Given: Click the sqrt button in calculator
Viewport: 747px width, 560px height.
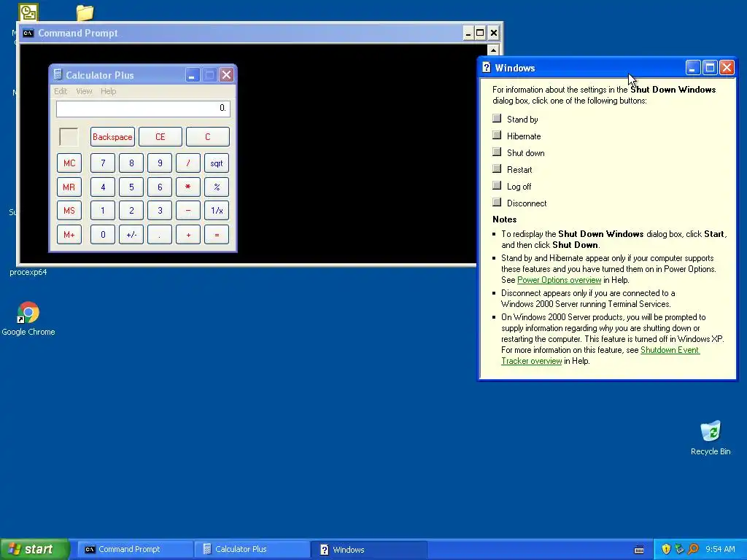Looking at the screenshot, I should coord(217,163).
